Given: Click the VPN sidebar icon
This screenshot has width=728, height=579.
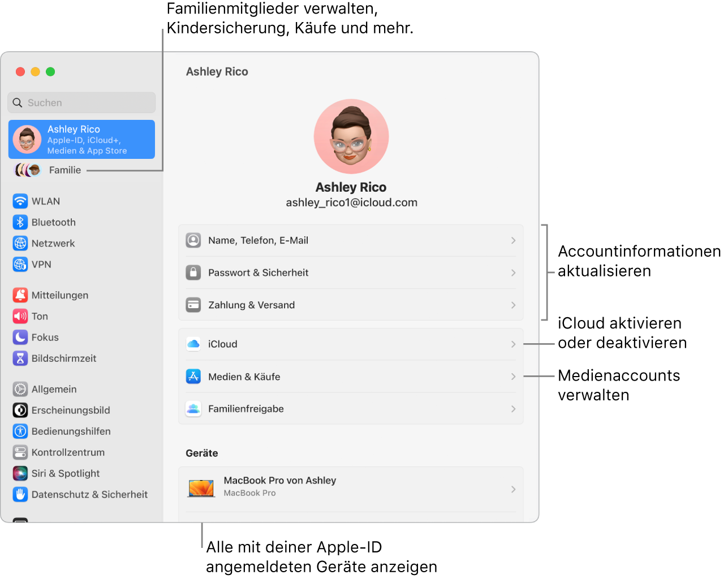Looking at the screenshot, I should (20, 264).
